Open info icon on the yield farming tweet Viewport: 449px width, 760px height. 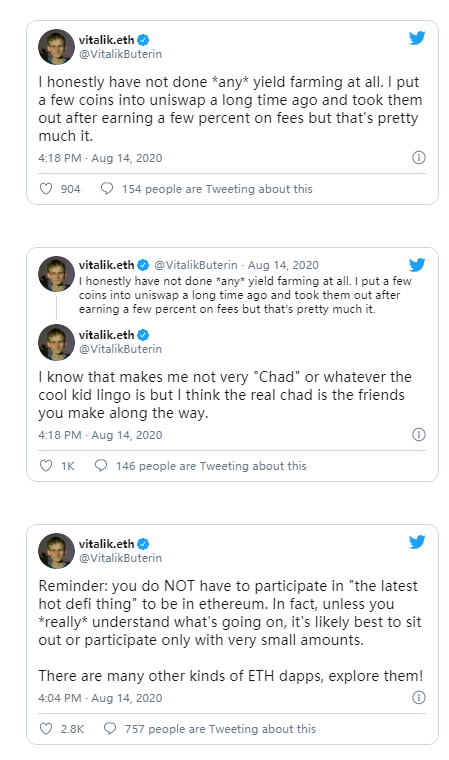pos(418,158)
